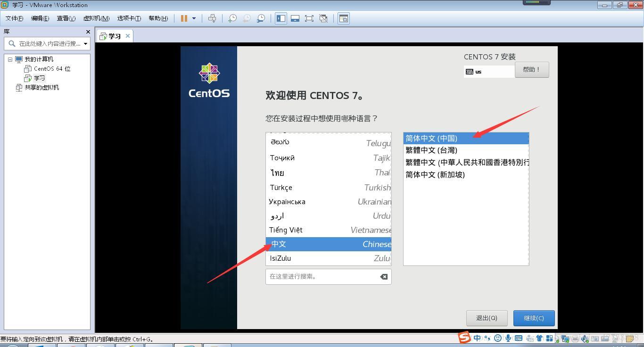Choose 简体中文 (中国) locale
Viewport: 644px width, 347px height.
(466, 139)
